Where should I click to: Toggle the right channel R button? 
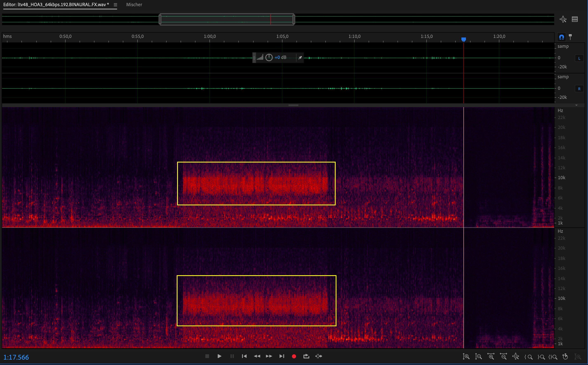point(579,89)
